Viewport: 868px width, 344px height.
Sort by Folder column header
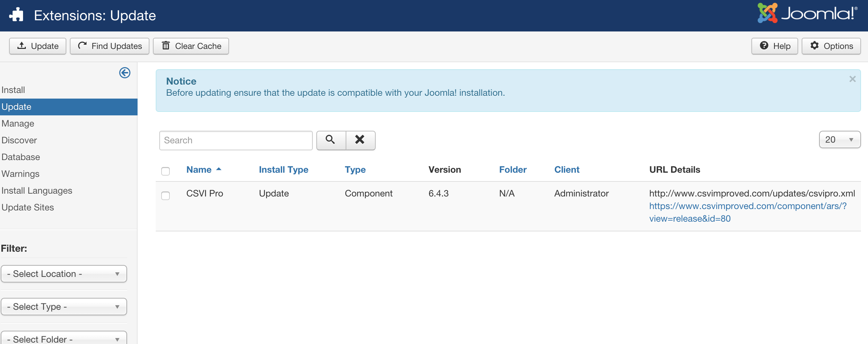(x=513, y=170)
